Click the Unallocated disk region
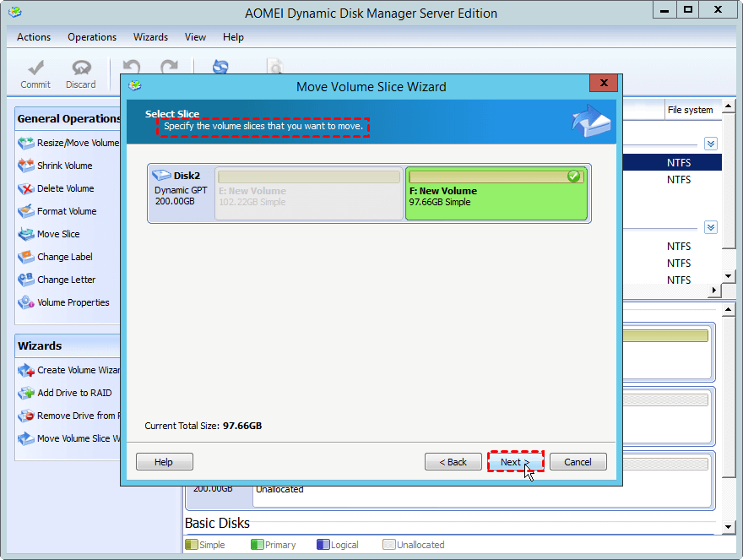The width and height of the screenshot is (743, 560). [481, 496]
